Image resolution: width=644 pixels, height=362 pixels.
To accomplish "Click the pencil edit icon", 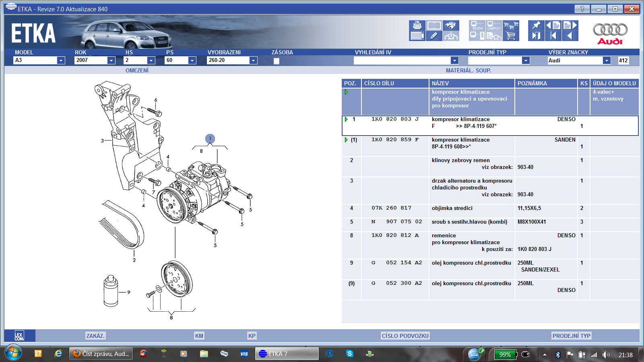I will 433,36.
